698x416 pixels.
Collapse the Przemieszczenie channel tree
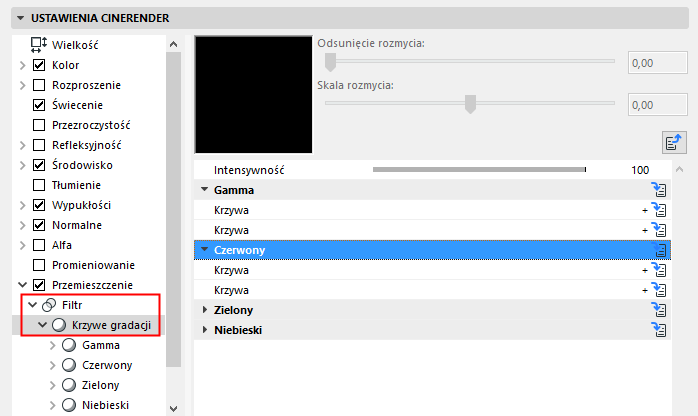tap(23, 285)
